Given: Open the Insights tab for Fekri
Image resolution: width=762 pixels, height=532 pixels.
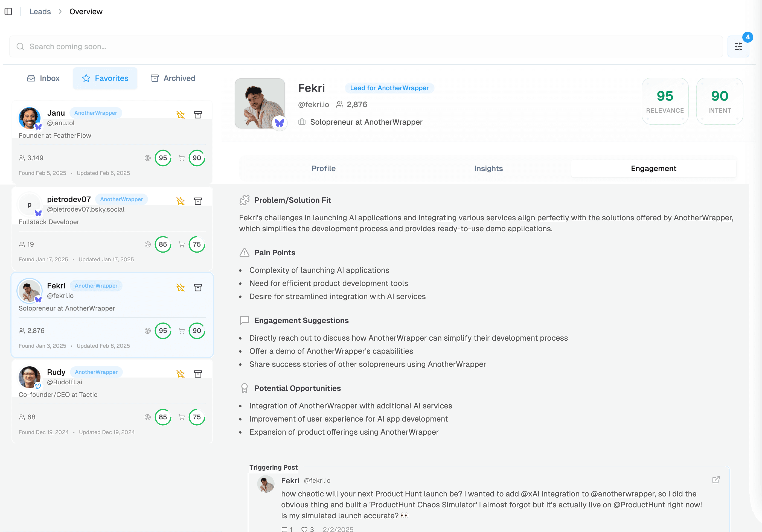Looking at the screenshot, I should coord(488,169).
